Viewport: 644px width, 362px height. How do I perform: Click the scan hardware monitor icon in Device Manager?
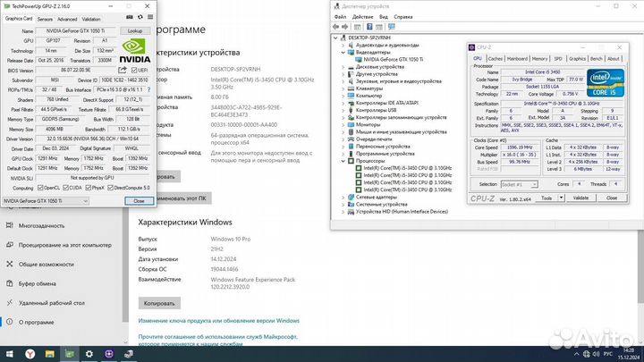click(x=392, y=27)
